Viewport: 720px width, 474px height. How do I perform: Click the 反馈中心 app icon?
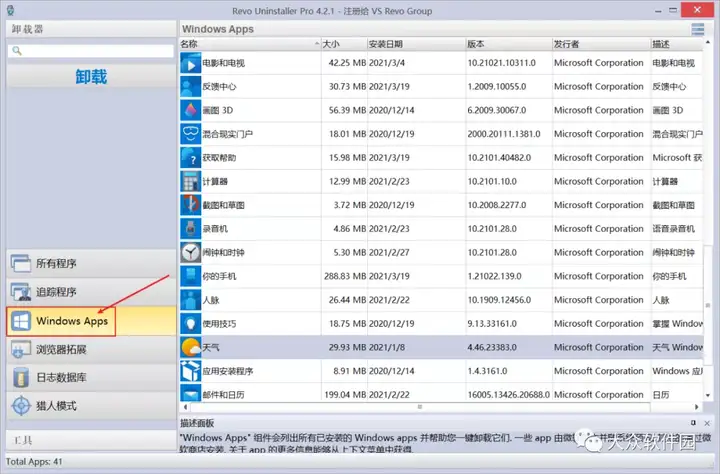click(190, 87)
